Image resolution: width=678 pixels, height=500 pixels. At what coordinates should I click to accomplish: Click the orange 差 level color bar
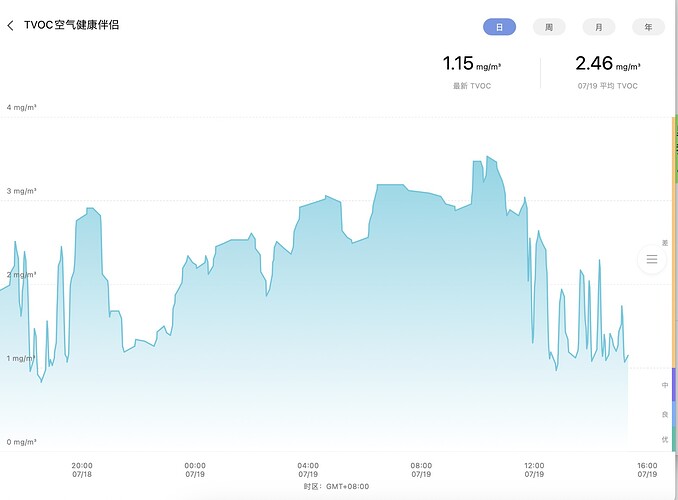coord(674,242)
